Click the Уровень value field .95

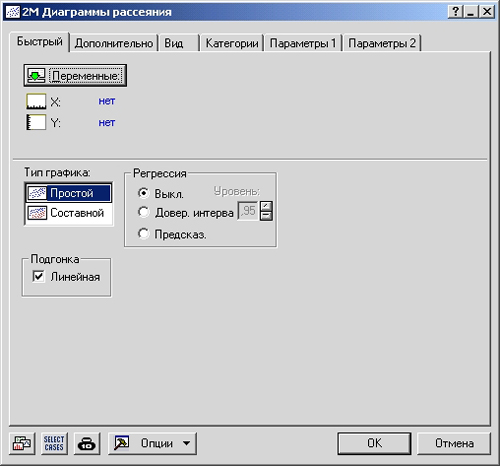click(x=248, y=211)
